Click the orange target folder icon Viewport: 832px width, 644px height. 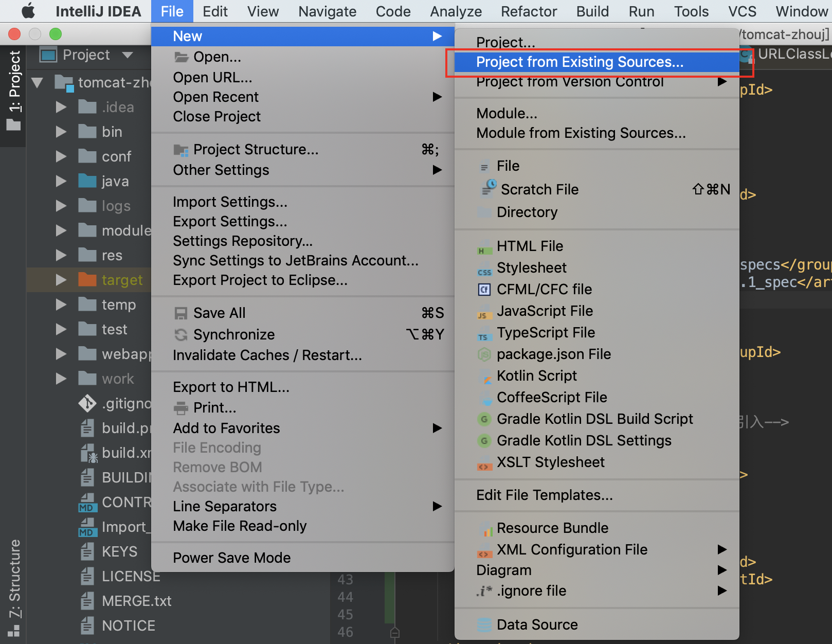click(87, 280)
